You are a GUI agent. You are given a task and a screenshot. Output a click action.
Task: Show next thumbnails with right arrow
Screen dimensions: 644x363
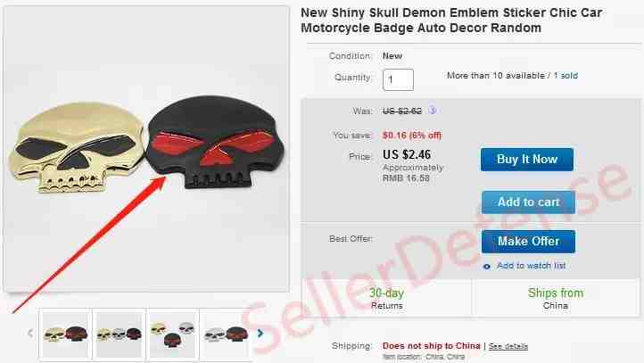[x=260, y=333]
